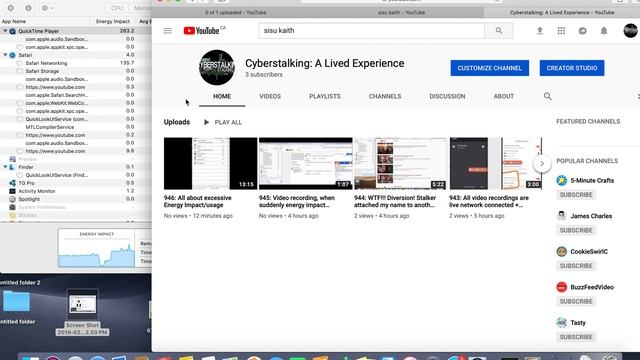This screenshot has width=640, height=360.
Task: Open the gear menu in Activity Monitor
Action: (48, 8)
